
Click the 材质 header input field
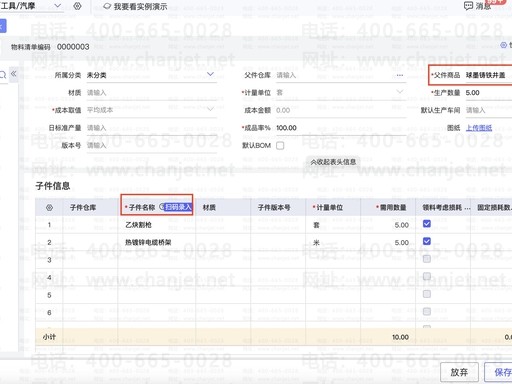152,93
